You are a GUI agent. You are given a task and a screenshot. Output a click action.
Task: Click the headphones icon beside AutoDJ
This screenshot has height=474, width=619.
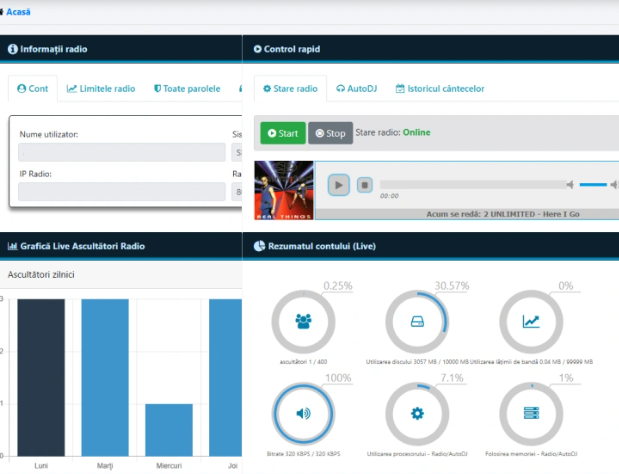point(340,89)
